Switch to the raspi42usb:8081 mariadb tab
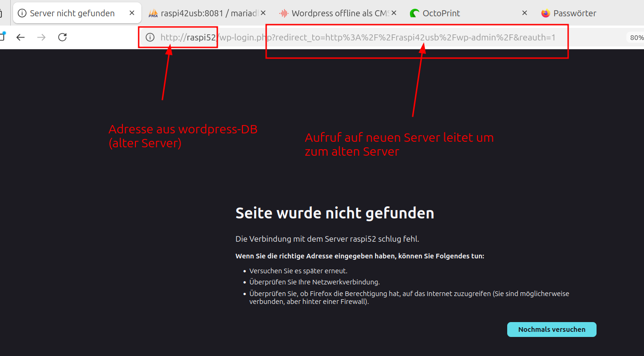 pos(205,13)
